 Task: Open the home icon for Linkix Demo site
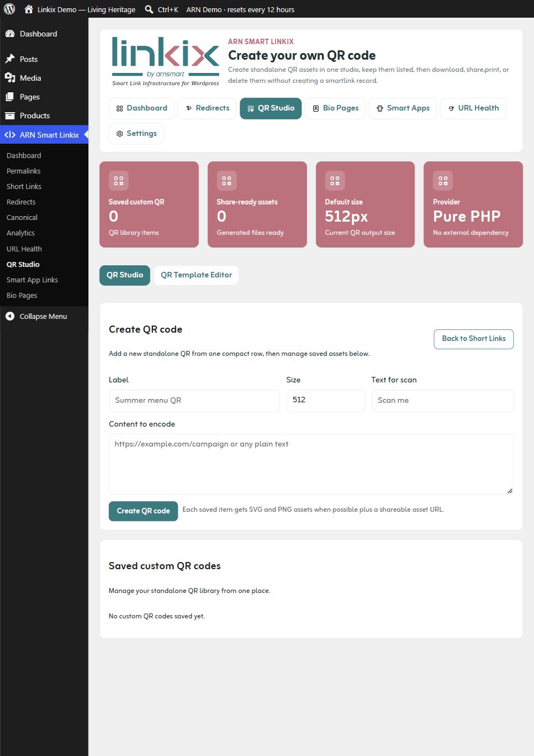pyautogui.click(x=29, y=9)
